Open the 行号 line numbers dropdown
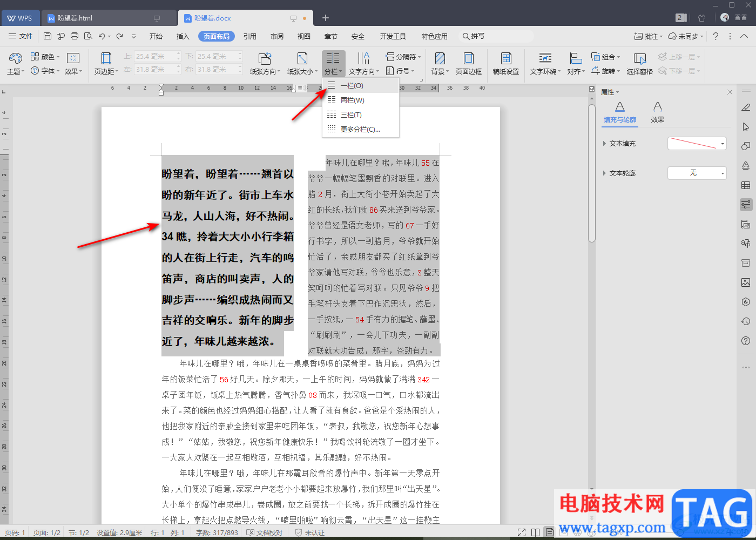 [400, 71]
